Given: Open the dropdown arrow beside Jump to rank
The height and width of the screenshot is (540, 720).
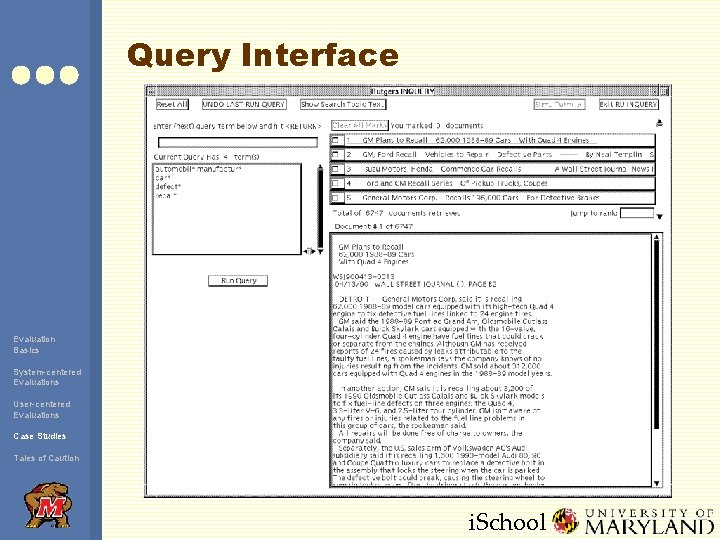Looking at the screenshot, I should [659, 216].
